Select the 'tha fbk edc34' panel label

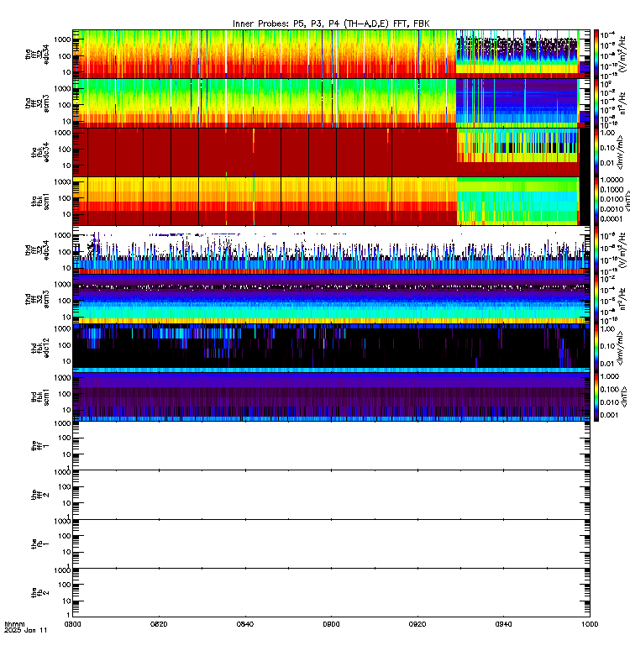click(40, 152)
